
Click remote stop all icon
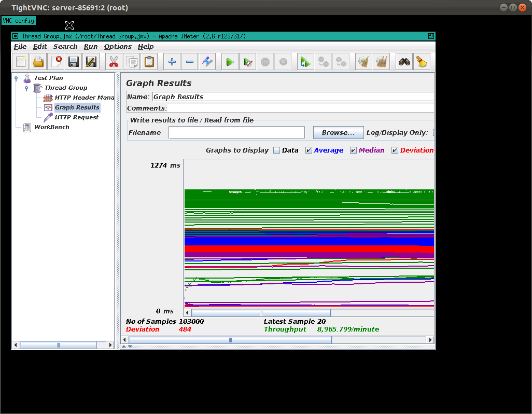[323, 62]
